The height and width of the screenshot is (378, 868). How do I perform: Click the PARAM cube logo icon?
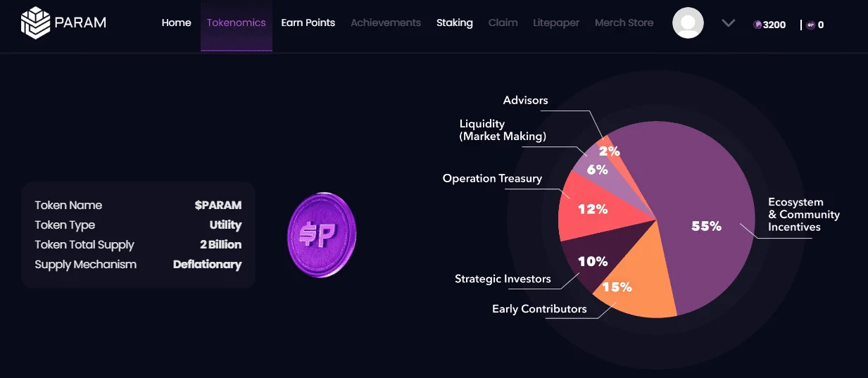pos(35,23)
